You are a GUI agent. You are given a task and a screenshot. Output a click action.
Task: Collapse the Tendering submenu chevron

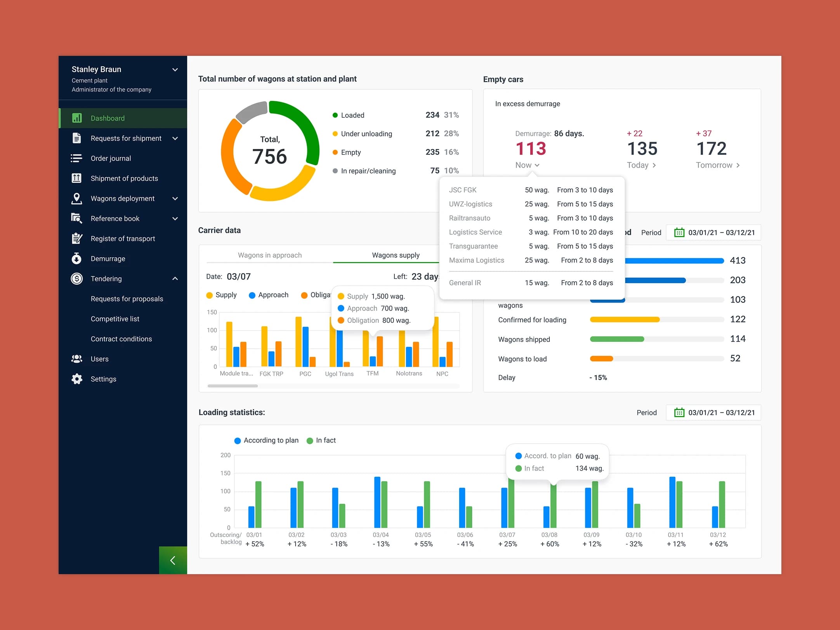pos(175,279)
